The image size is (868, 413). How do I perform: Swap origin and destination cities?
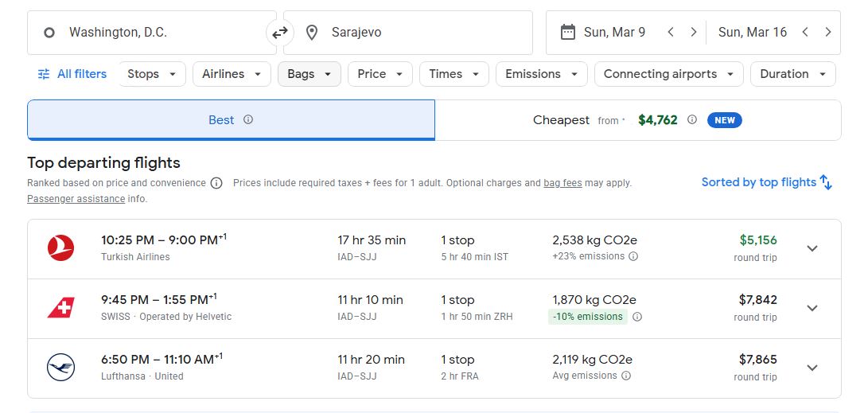click(280, 33)
